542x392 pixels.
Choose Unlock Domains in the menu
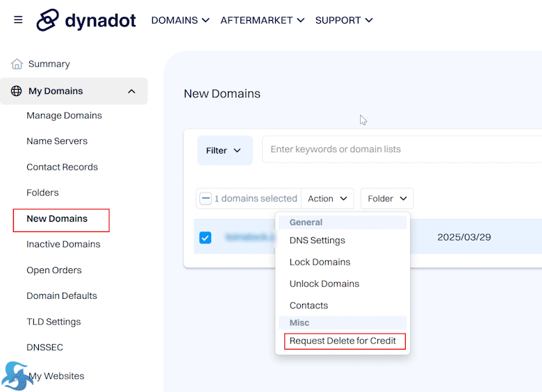(x=325, y=284)
